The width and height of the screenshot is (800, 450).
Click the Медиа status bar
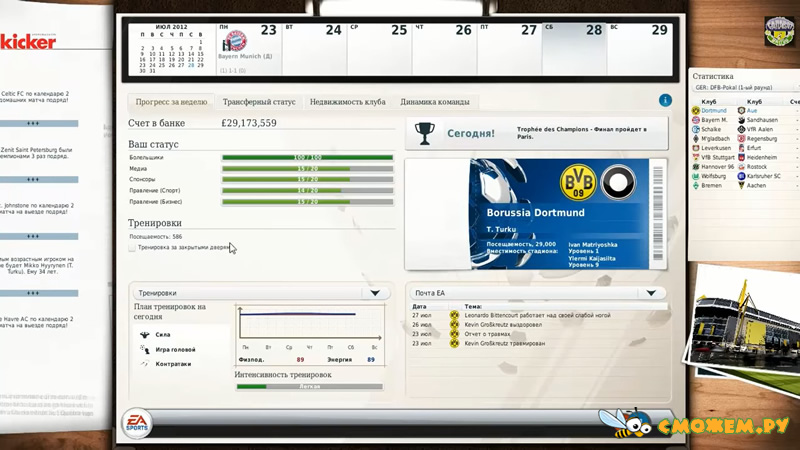(308, 168)
